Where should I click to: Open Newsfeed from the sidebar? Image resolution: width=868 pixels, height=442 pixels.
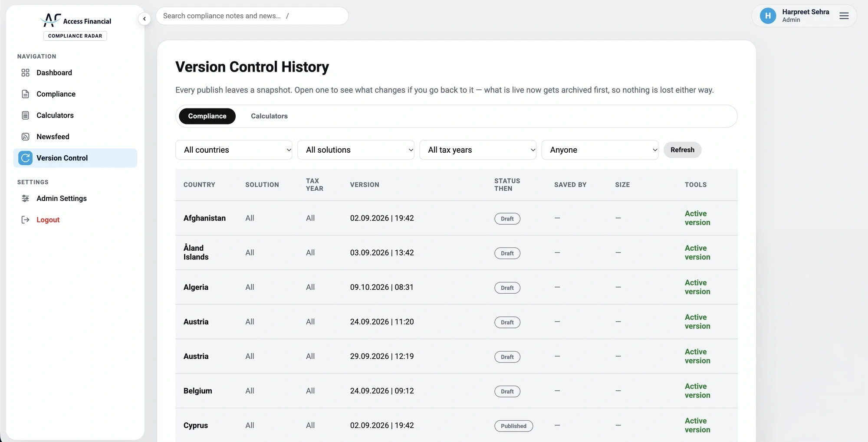coord(75,136)
